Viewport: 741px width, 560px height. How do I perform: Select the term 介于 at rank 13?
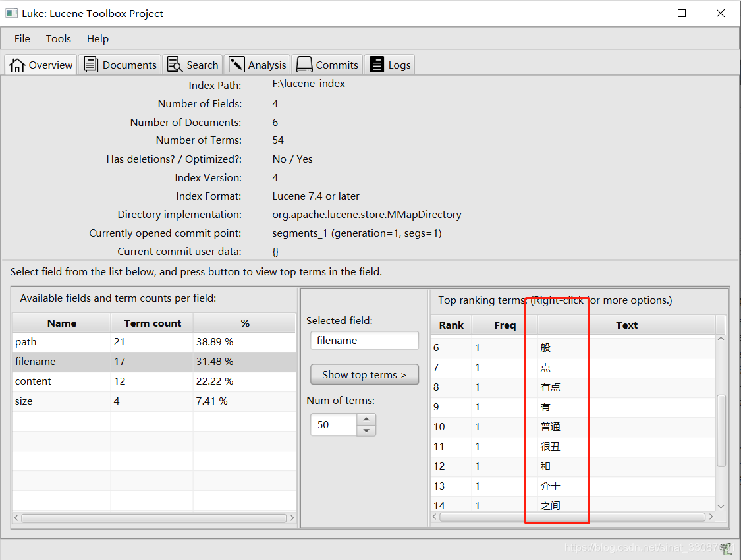573,486
